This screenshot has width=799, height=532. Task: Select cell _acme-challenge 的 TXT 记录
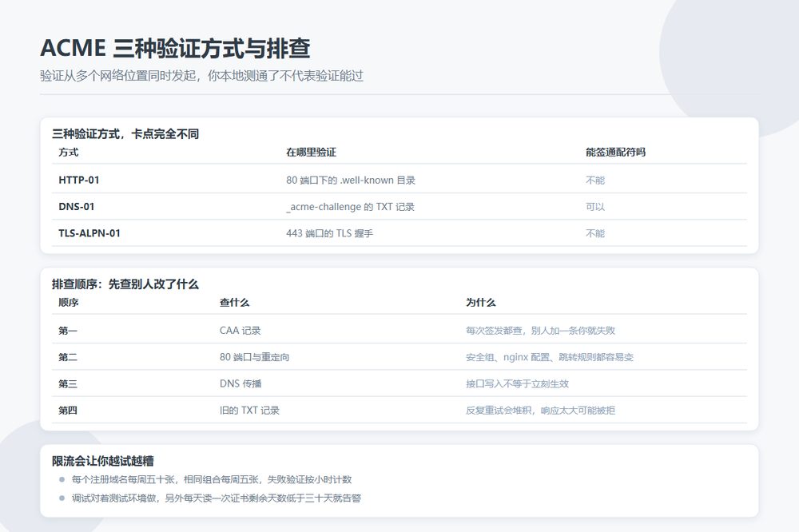point(350,206)
